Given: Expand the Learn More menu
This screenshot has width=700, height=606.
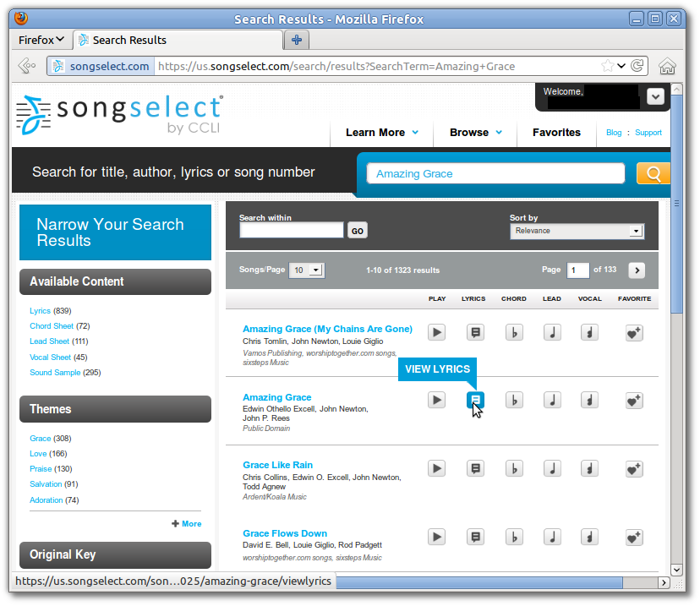Looking at the screenshot, I should coord(381,133).
